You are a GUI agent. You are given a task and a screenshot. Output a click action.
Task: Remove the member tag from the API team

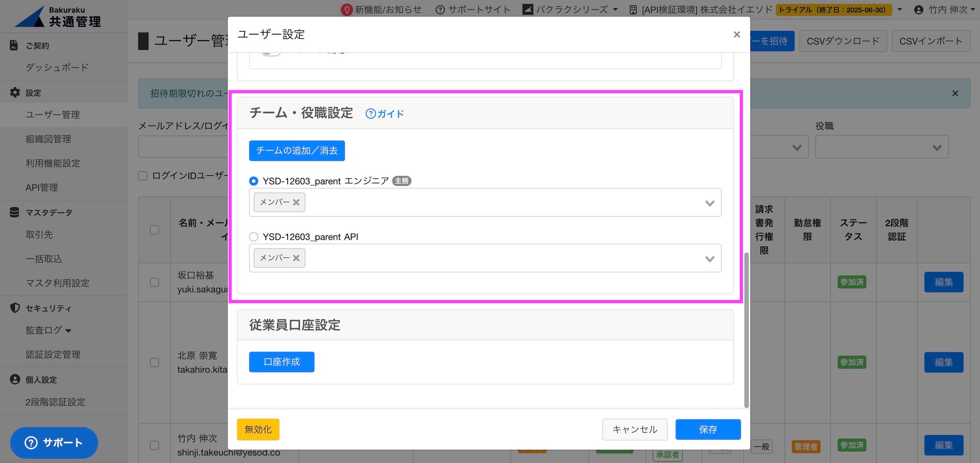coord(296,258)
